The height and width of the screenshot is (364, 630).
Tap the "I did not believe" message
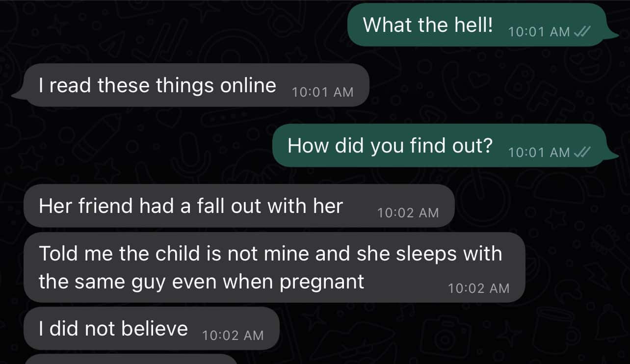point(151,329)
